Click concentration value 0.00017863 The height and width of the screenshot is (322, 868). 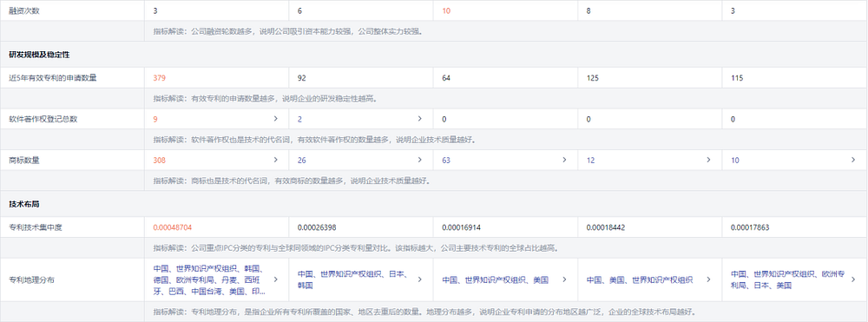(750, 227)
